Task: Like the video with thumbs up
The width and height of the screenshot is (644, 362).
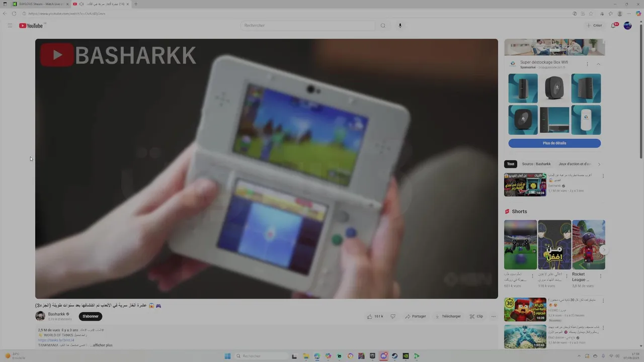Action: pos(375,316)
